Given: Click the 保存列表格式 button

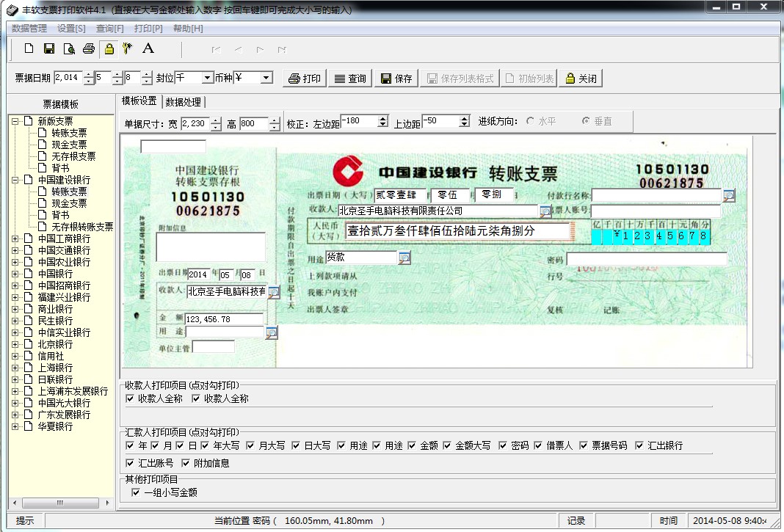Looking at the screenshot, I should (460, 79).
